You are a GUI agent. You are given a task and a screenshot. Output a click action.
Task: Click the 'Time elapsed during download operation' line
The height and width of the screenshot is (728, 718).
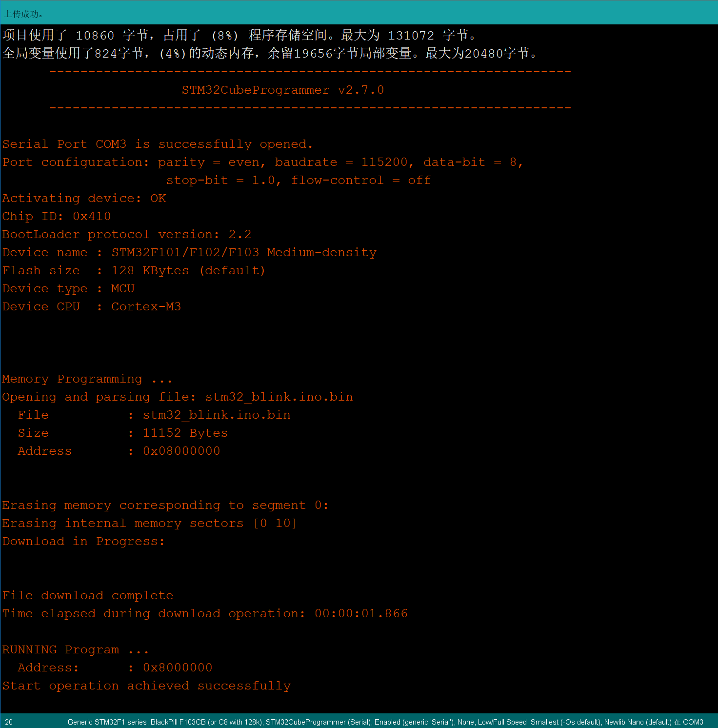point(205,614)
